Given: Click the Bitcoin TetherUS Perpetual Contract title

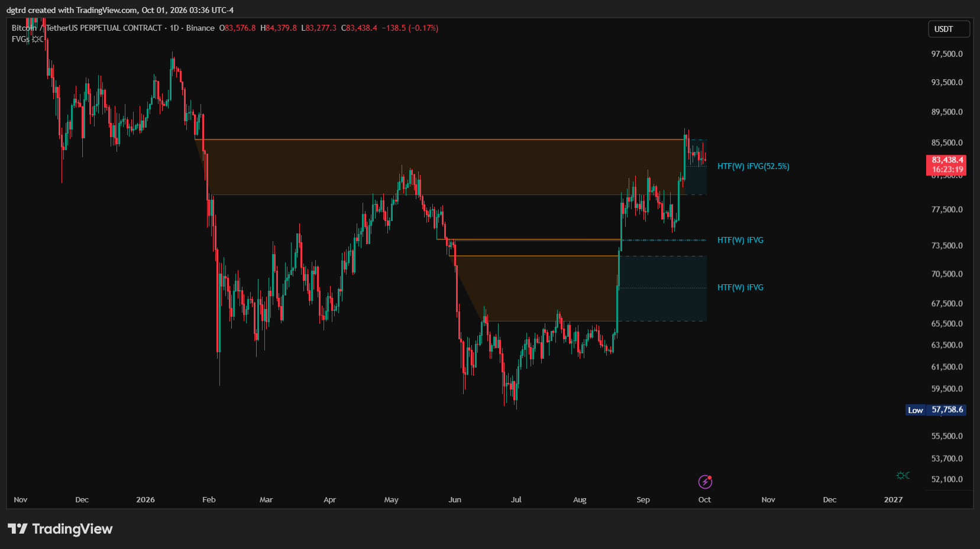Looking at the screenshot, I should click(x=87, y=28).
